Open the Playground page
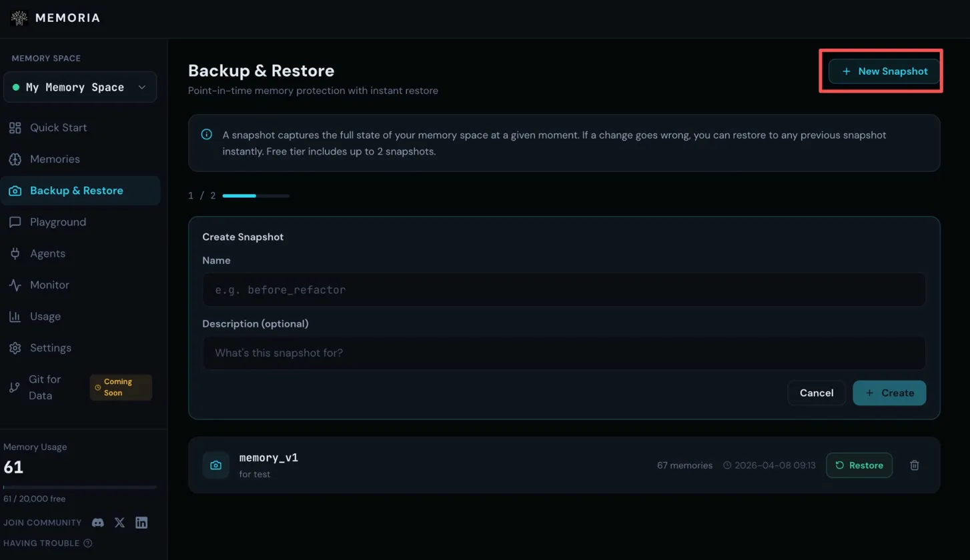This screenshot has height=560, width=970. coord(57,222)
